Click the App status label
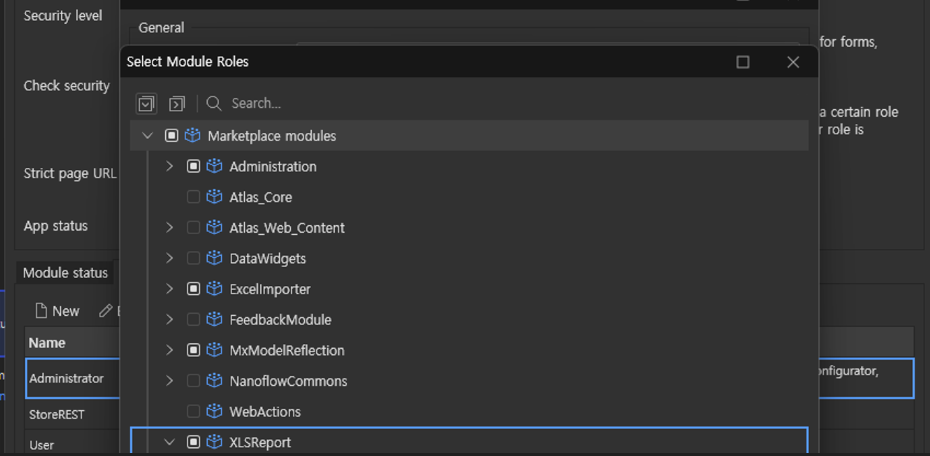930x456 pixels. (56, 226)
